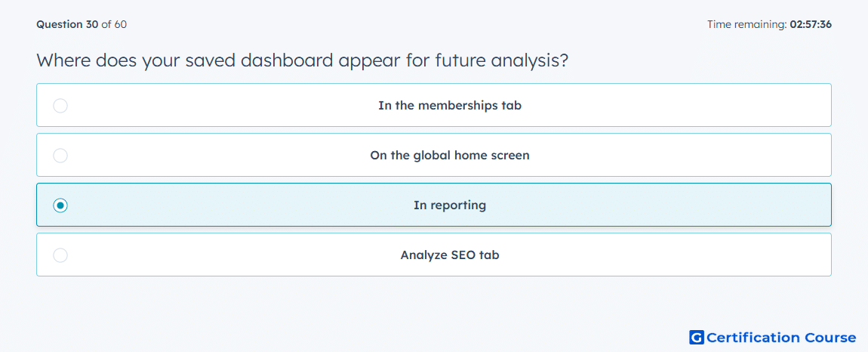Click the 'In reporting' answer text

pyautogui.click(x=450, y=205)
